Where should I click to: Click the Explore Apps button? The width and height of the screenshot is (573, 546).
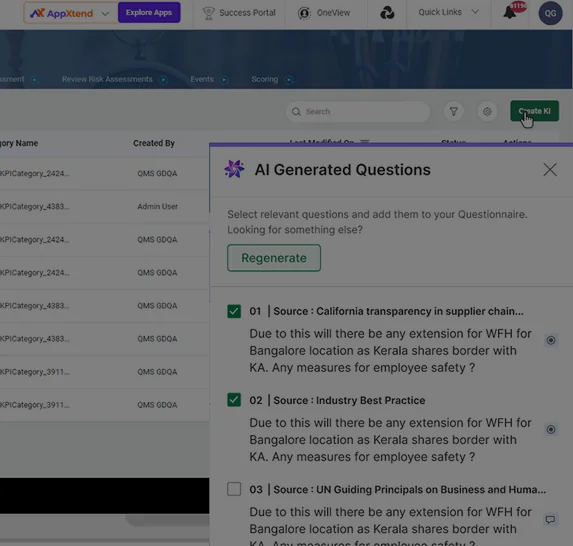click(x=149, y=12)
